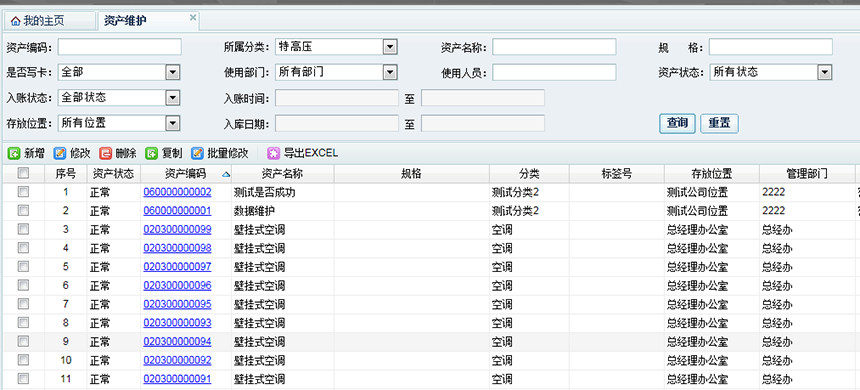
Task: Click the 导出EXCEL export icon
Action: tap(273, 153)
